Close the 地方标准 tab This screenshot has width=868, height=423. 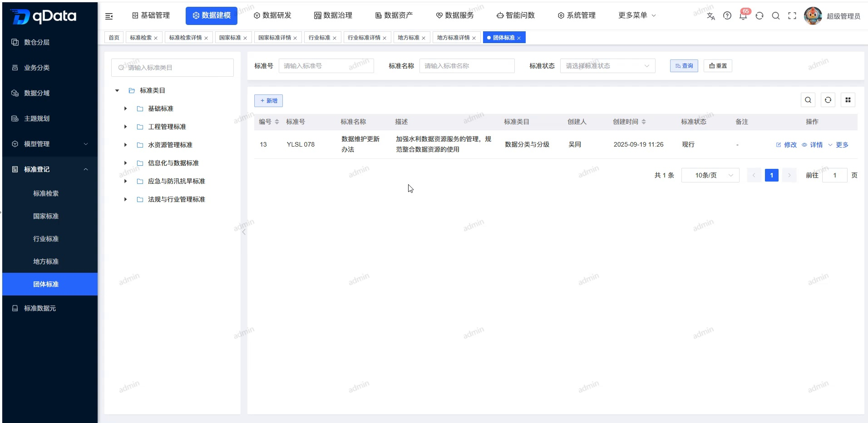click(424, 38)
